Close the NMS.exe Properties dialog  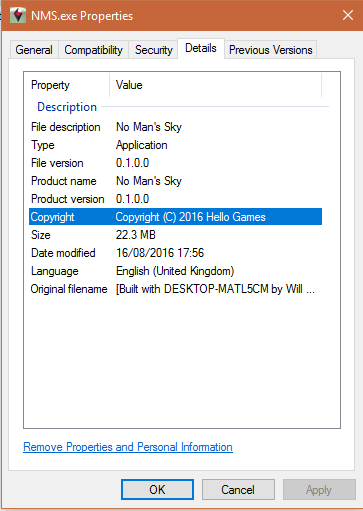point(348,15)
